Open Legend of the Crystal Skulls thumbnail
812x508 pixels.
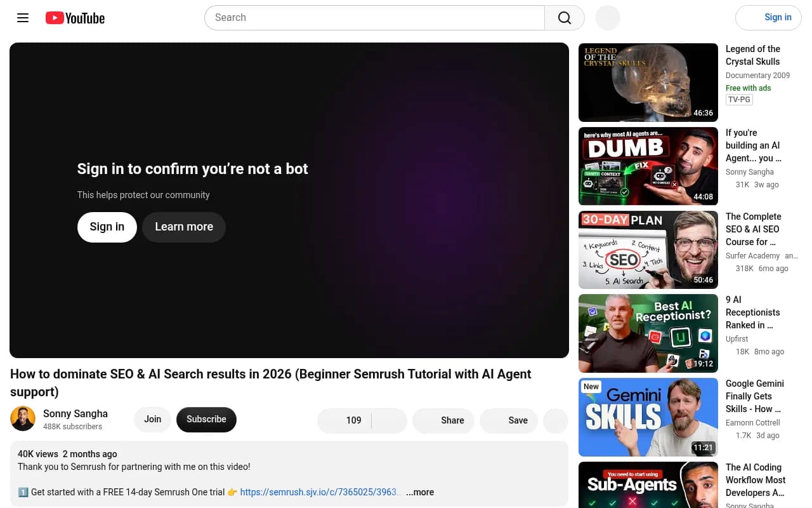tap(648, 83)
